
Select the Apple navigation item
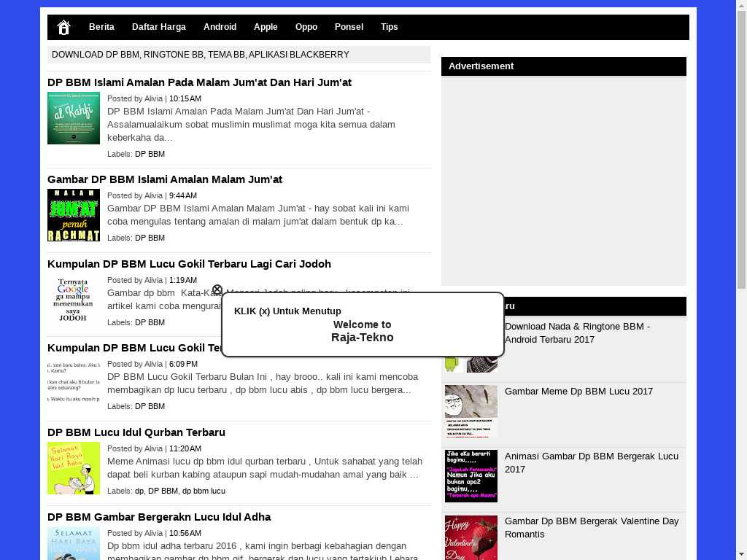click(266, 27)
